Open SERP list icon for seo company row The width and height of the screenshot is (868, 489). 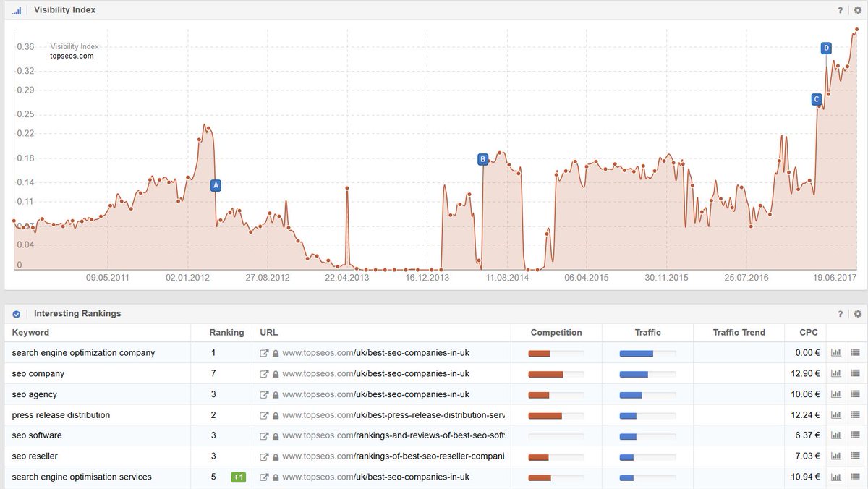click(855, 374)
